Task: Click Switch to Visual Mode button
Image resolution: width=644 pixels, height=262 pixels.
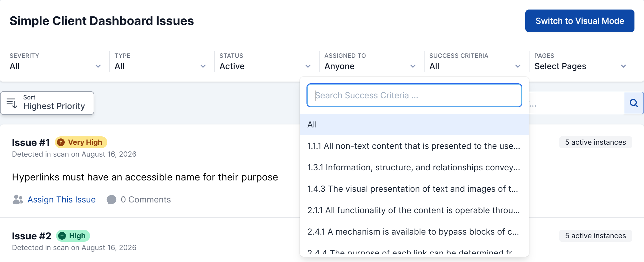Action: [580, 21]
